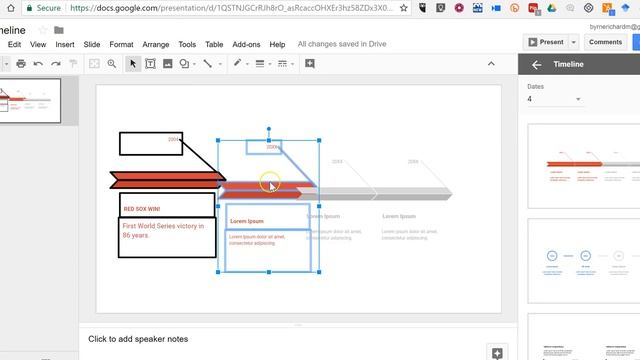Open the Tools menu

[x=187, y=44]
